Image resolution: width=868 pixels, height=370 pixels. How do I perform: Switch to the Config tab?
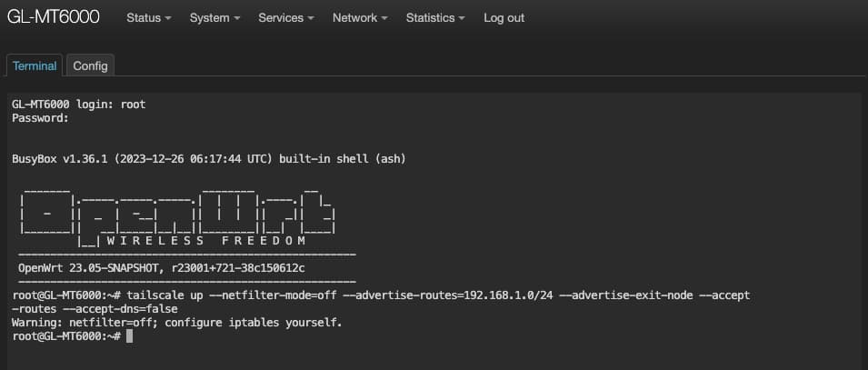coord(90,66)
